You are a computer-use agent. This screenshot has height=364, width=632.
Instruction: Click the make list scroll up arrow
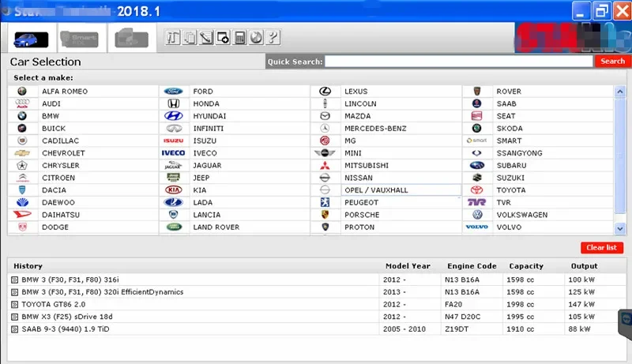click(x=620, y=92)
